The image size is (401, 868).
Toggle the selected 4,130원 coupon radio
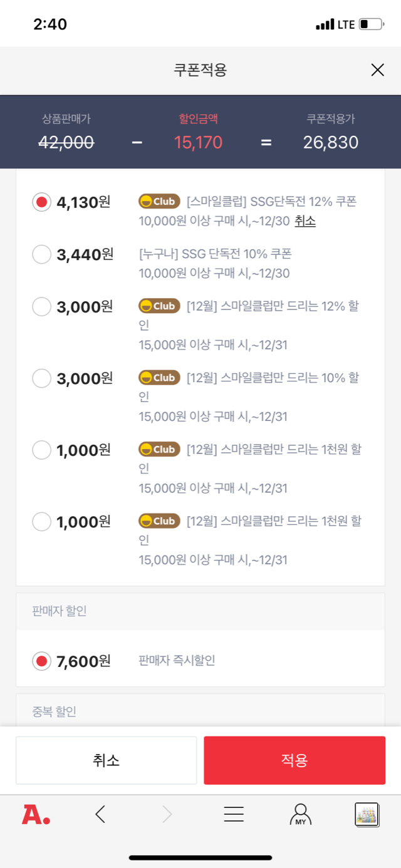42,202
